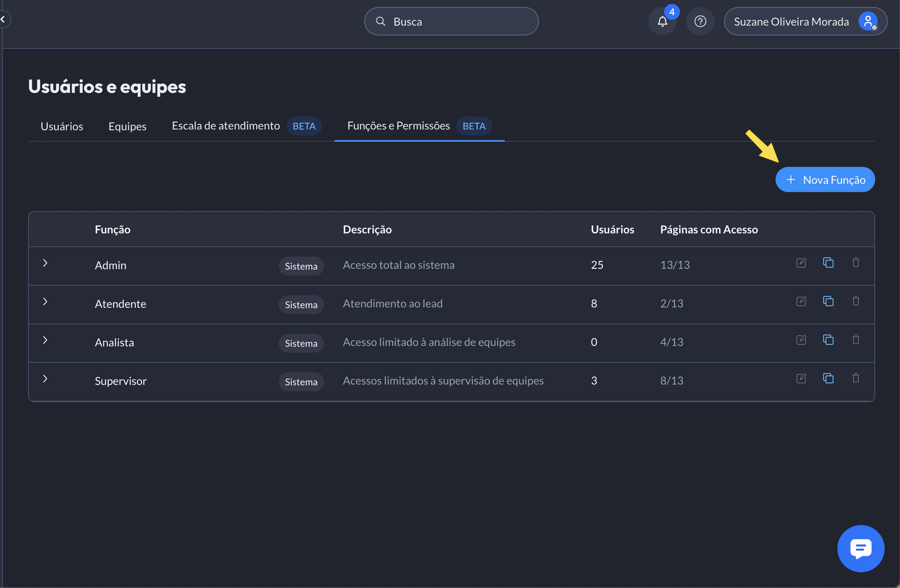The width and height of the screenshot is (900, 588).
Task: Open the live chat bubble widget
Action: point(861,548)
